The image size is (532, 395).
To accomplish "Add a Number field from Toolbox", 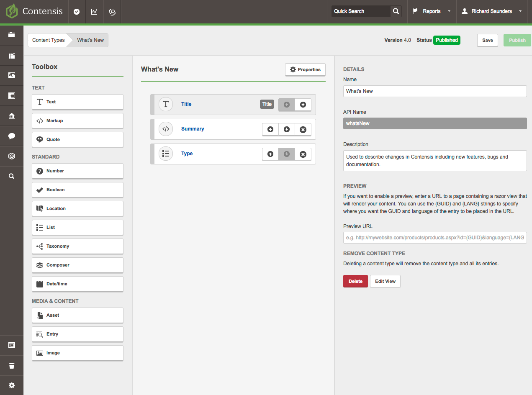I will pos(77,171).
